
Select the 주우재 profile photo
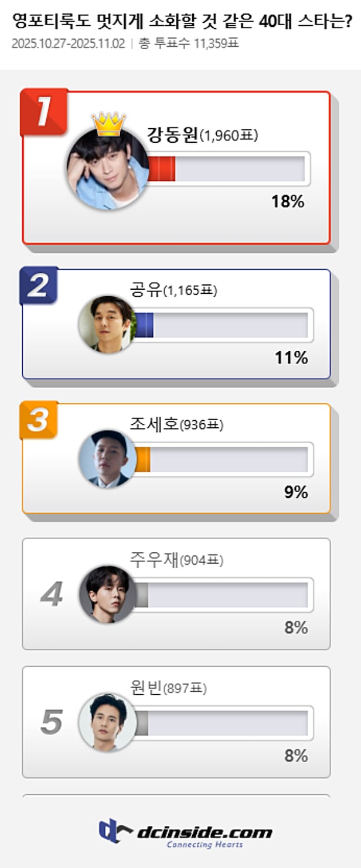[107, 593]
